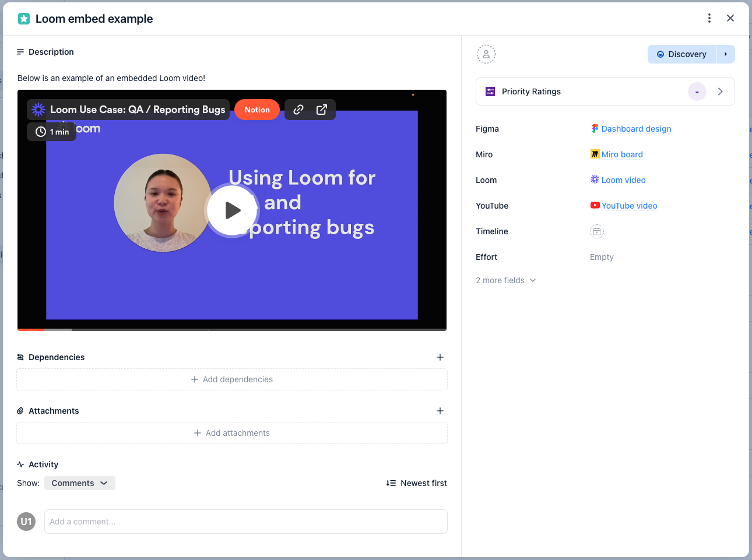
Task: Click the U1 user avatar
Action: point(26,522)
